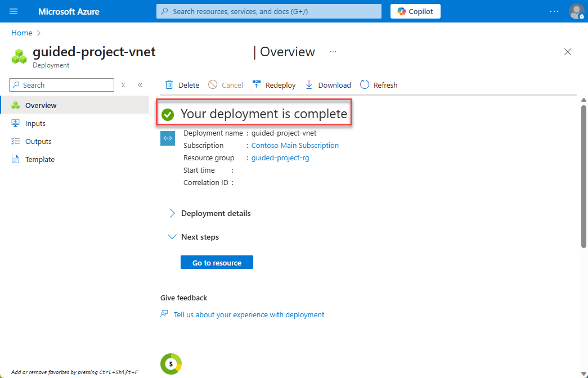
Task: Close the deployment blade with the X
Action: coord(568,52)
